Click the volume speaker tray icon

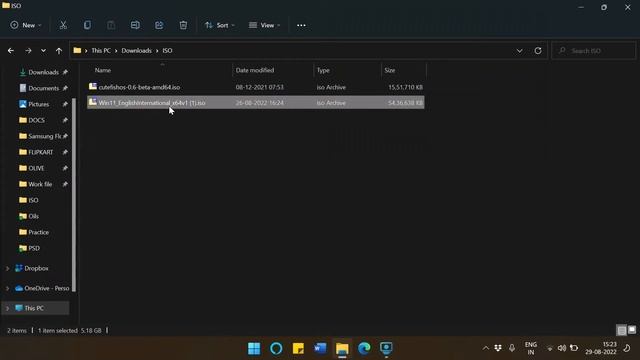[x=562, y=348]
